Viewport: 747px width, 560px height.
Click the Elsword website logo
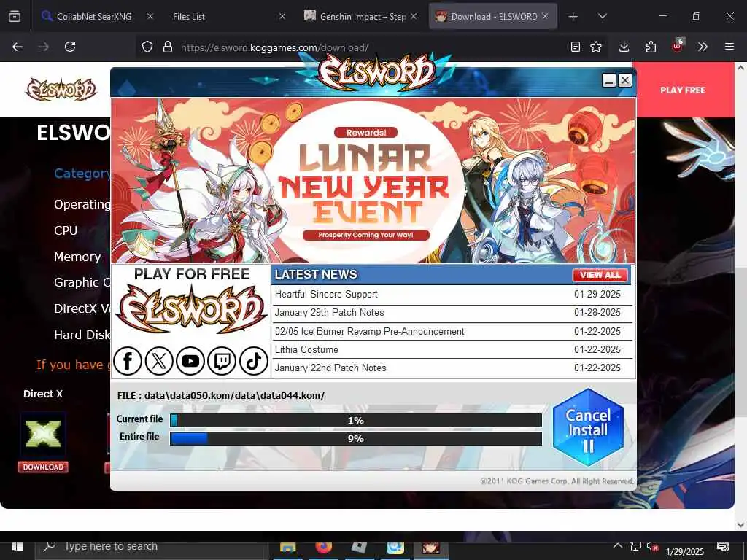(61, 89)
